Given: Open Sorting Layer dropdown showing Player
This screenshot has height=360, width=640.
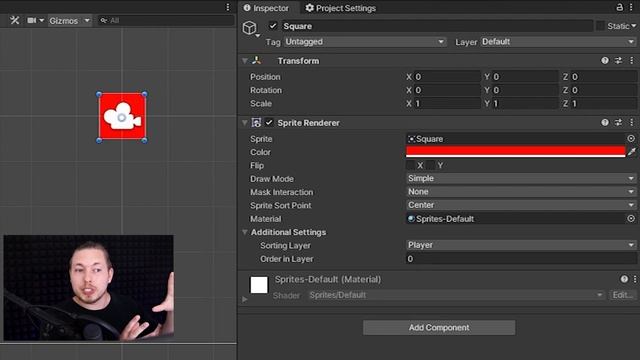Looking at the screenshot, I should coord(521,245).
